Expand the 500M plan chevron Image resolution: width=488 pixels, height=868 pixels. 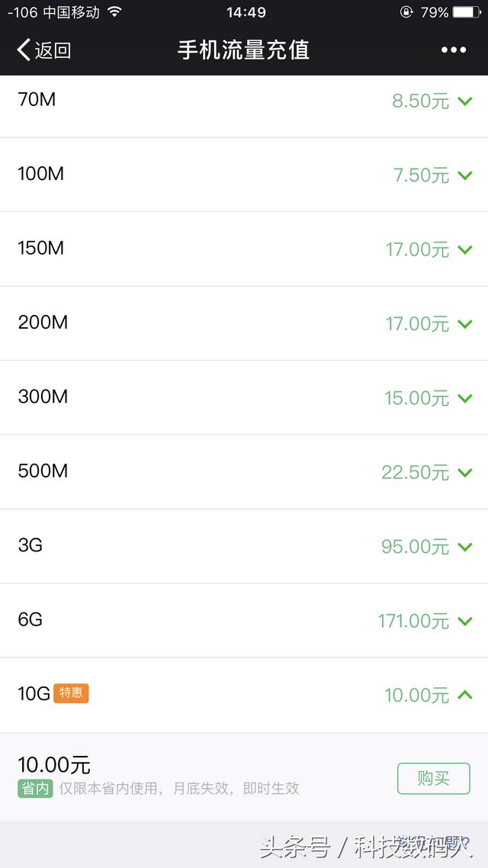pyautogui.click(x=465, y=472)
